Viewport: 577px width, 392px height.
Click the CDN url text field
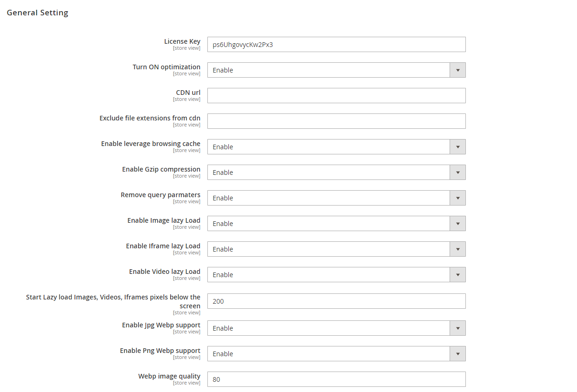(336, 96)
